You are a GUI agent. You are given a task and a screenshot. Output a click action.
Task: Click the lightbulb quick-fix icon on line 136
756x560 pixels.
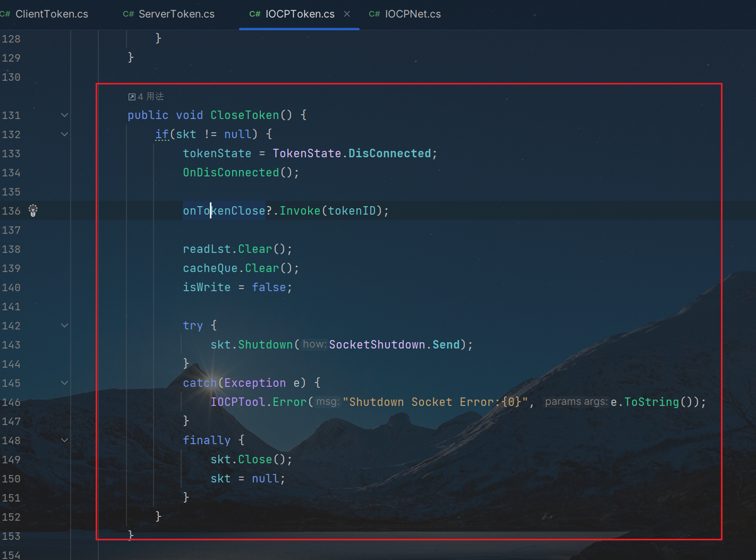[x=33, y=211]
